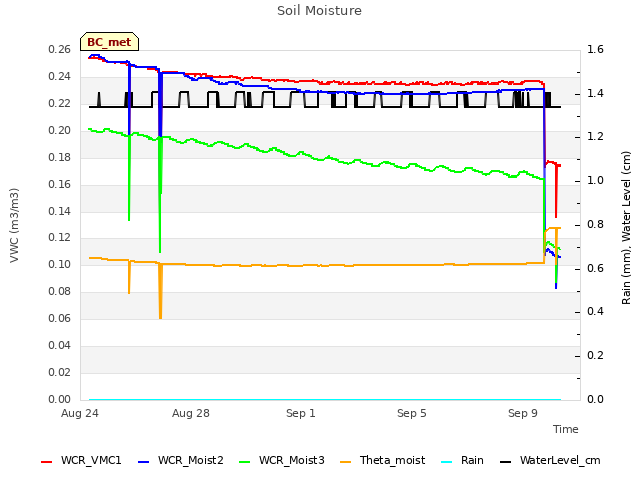Click the black WaterLevel_cm legend swatch
This screenshot has height=480, width=640.
[x=506, y=462]
